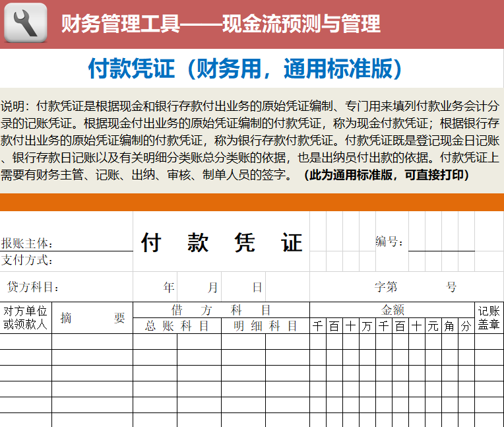Select the header title 财务管理工具——现金流预测与管理

pos(221,24)
